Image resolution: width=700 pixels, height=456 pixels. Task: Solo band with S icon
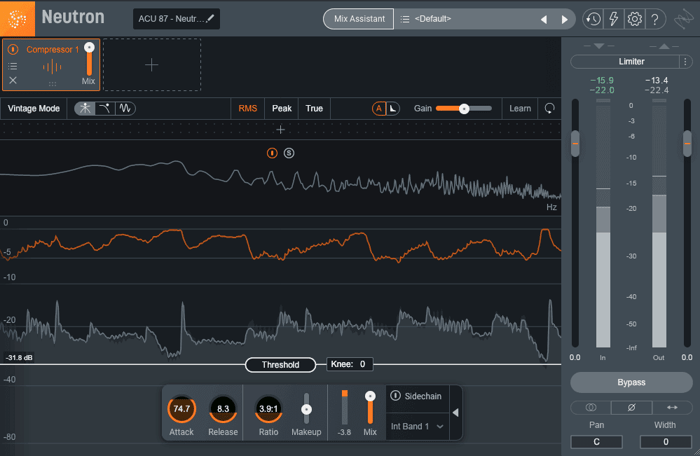(x=289, y=153)
